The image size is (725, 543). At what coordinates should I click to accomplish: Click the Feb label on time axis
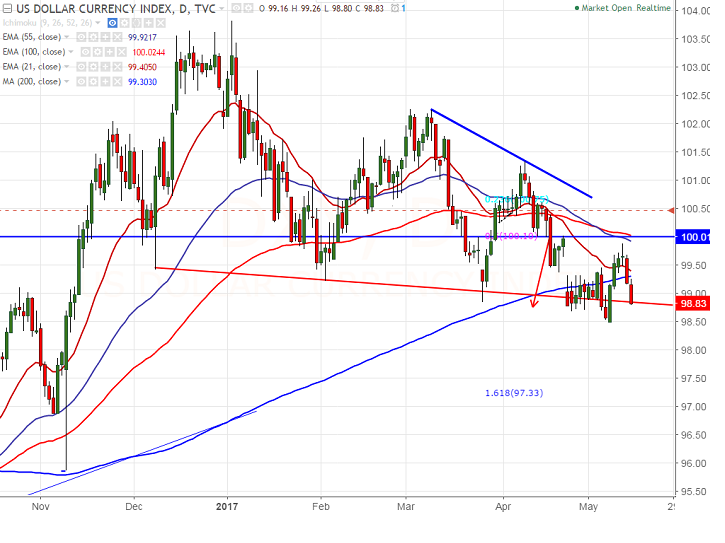[x=321, y=506]
